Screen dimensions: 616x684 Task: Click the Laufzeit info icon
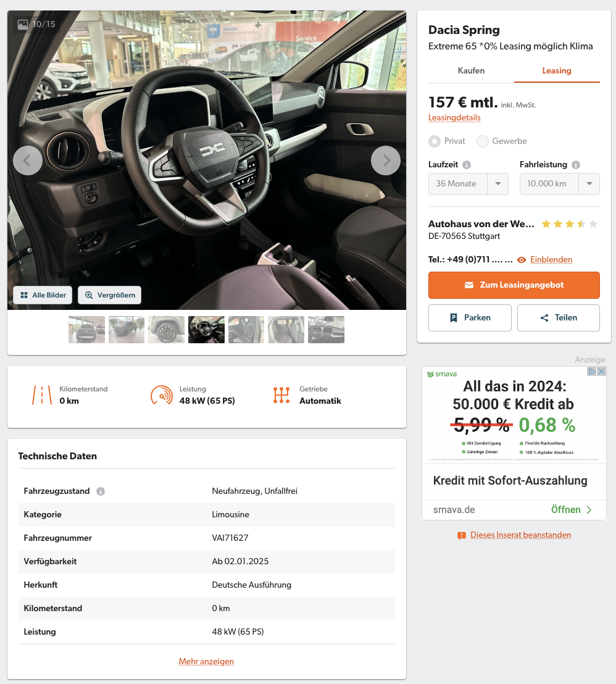467,165
